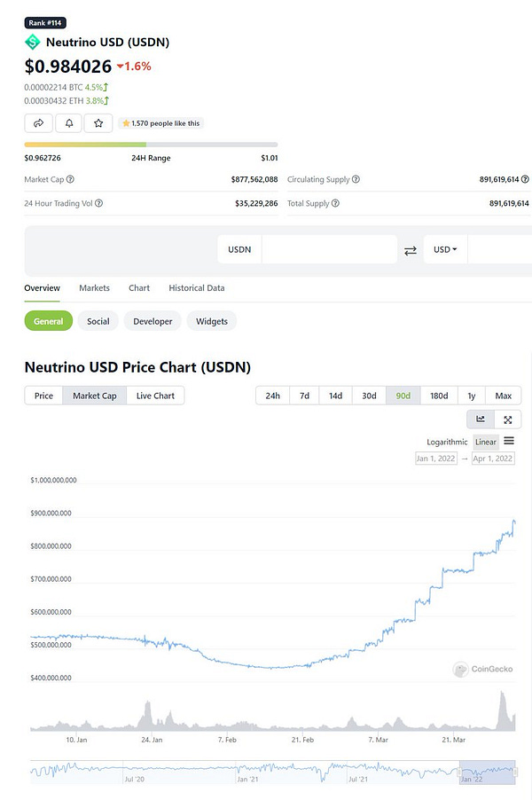Set chart range to 14d

[x=336, y=396]
